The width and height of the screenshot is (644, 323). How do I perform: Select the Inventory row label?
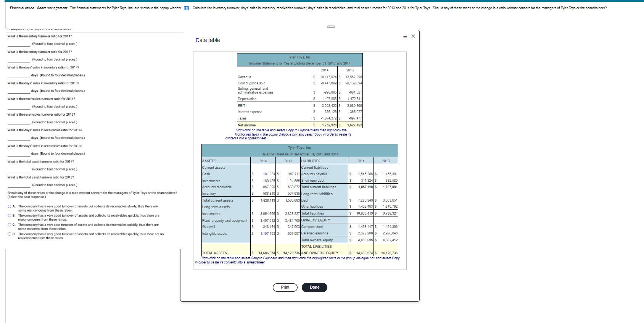[x=209, y=194]
